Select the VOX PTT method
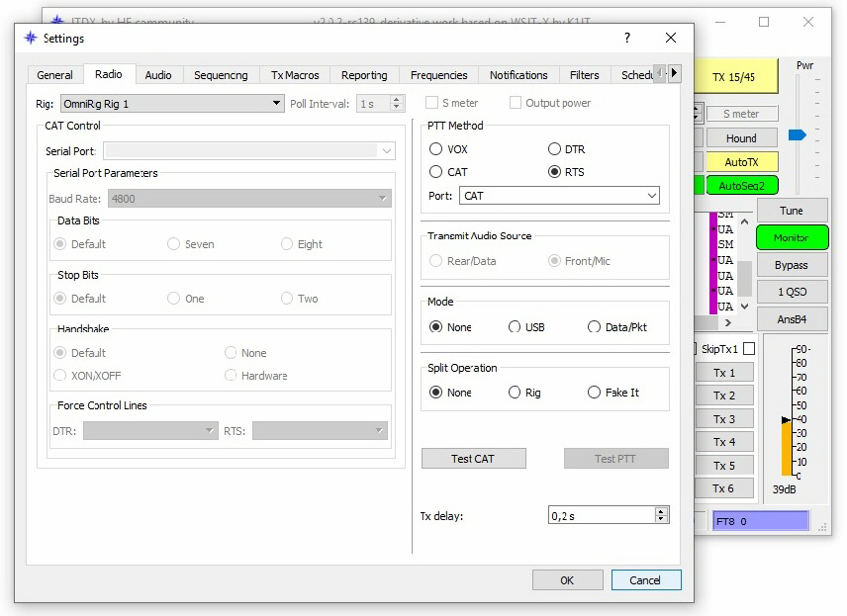The image size is (847, 616). [x=436, y=149]
